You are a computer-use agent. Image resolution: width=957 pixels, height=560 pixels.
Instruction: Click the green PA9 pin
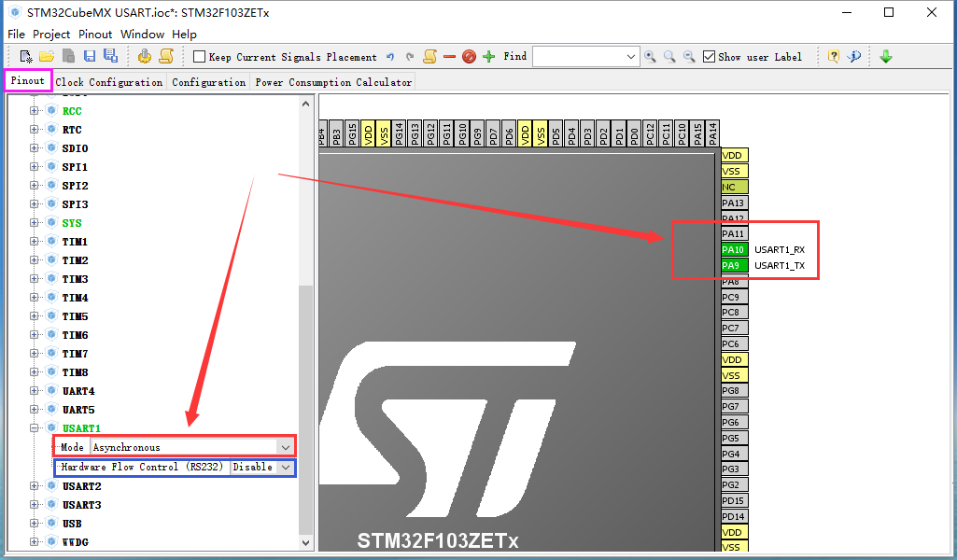point(734,265)
